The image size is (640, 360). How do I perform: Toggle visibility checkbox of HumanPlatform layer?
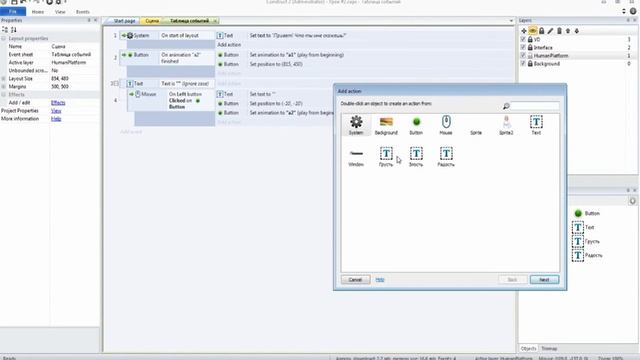523,56
